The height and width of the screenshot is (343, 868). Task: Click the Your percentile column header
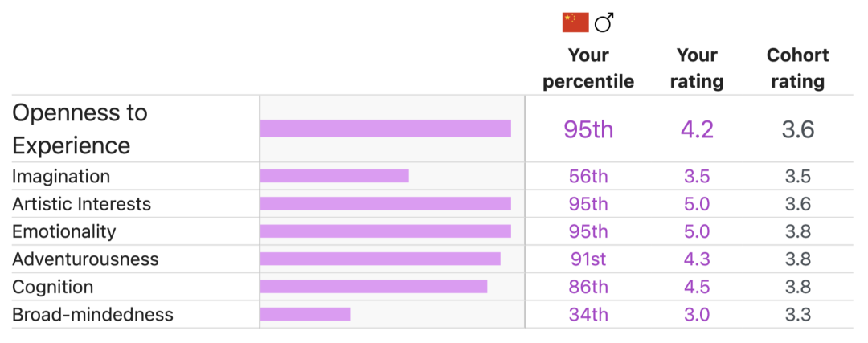588,68
